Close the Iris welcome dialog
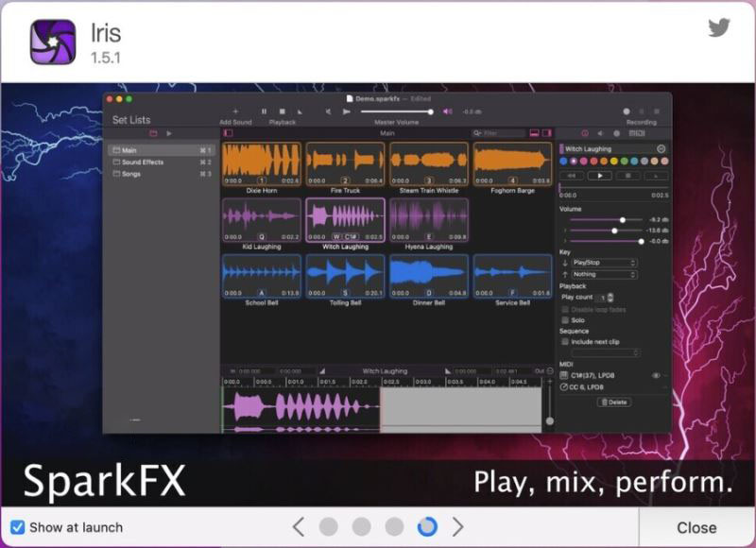 click(x=696, y=527)
